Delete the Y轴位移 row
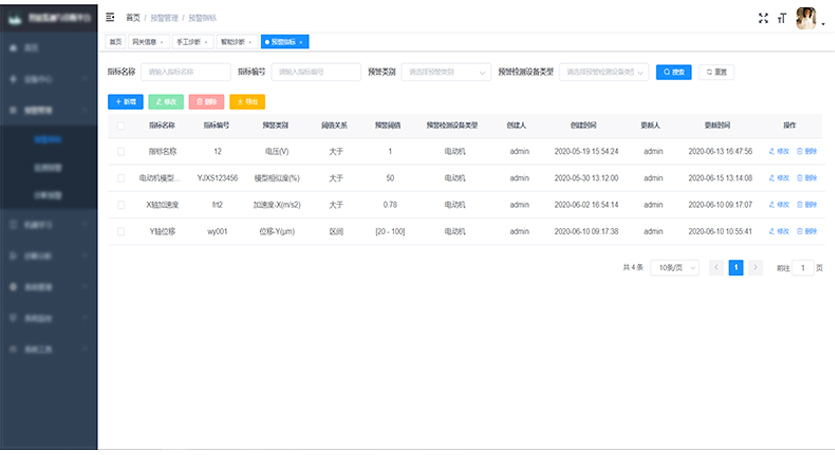835x455 pixels. pyautogui.click(x=807, y=231)
